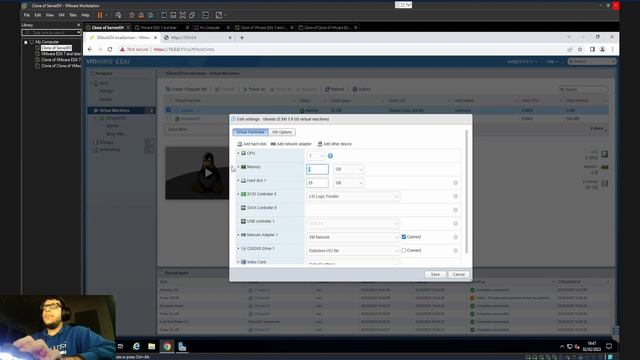Image resolution: width=640 pixels, height=360 pixels.
Task: Open the Memory unit GB dropdown
Action: click(349, 169)
